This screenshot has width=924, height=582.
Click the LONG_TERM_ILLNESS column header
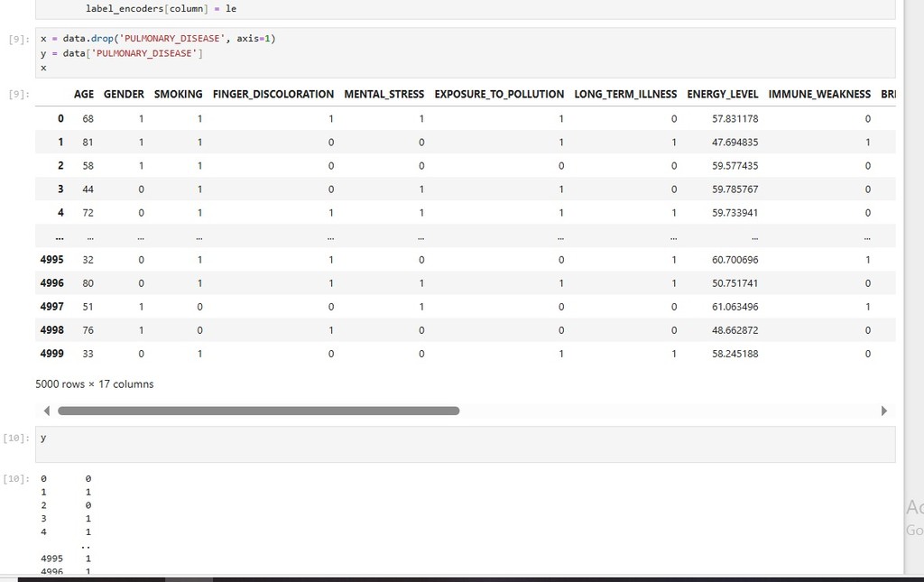625,94
